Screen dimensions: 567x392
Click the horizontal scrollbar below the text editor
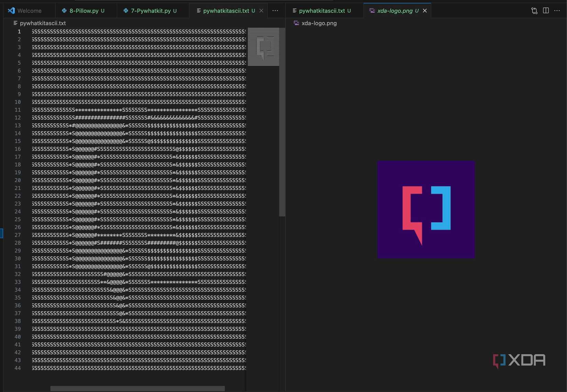click(x=137, y=388)
